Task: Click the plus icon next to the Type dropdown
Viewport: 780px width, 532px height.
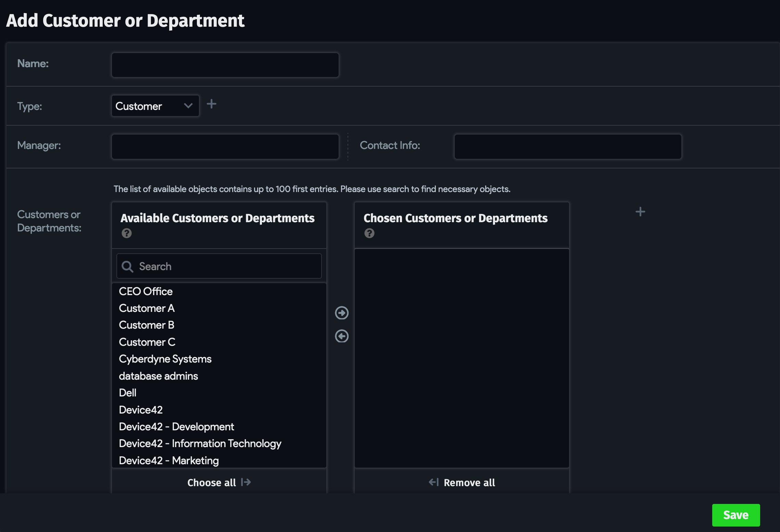Action: (x=212, y=104)
